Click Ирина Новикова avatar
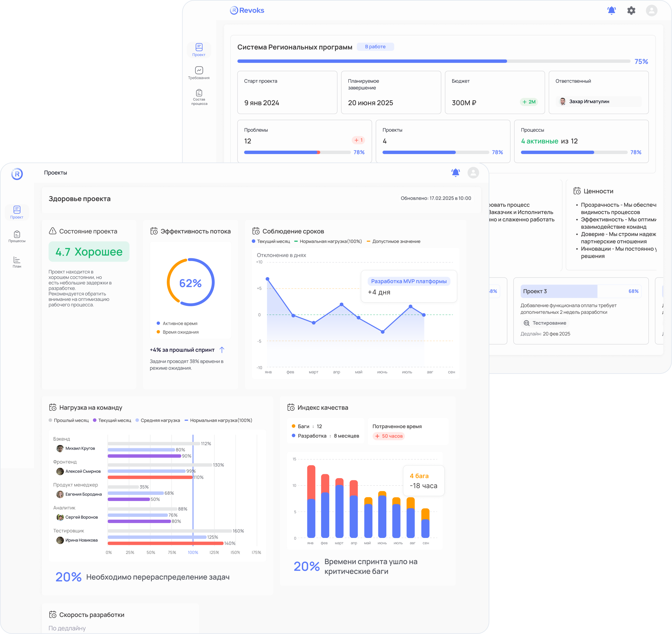 (60, 540)
